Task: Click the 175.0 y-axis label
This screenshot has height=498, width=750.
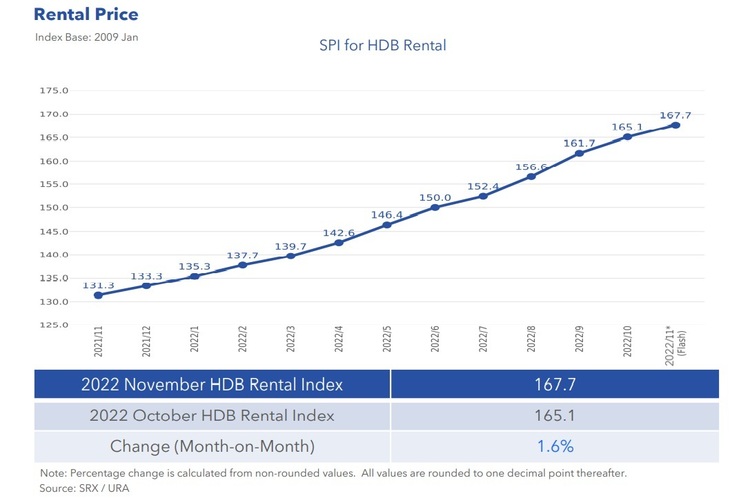Action: pyautogui.click(x=54, y=90)
